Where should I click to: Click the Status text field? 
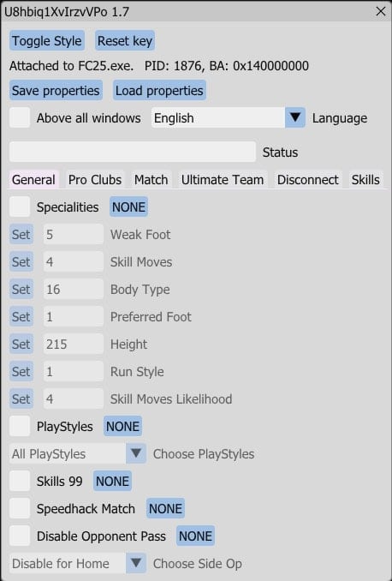tap(133, 152)
